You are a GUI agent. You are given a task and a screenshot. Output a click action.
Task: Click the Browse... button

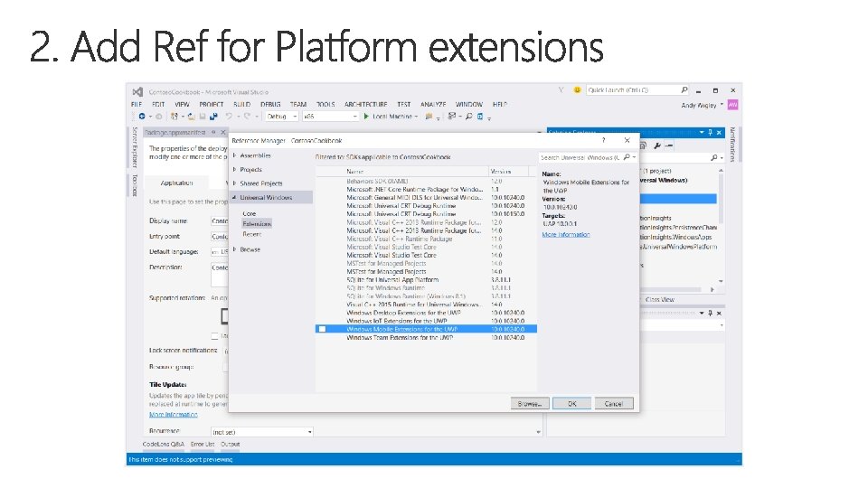[530, 403]
